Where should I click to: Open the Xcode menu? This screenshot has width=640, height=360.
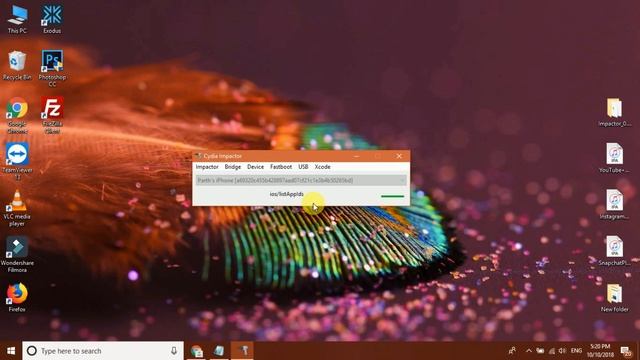coord(322,167)
